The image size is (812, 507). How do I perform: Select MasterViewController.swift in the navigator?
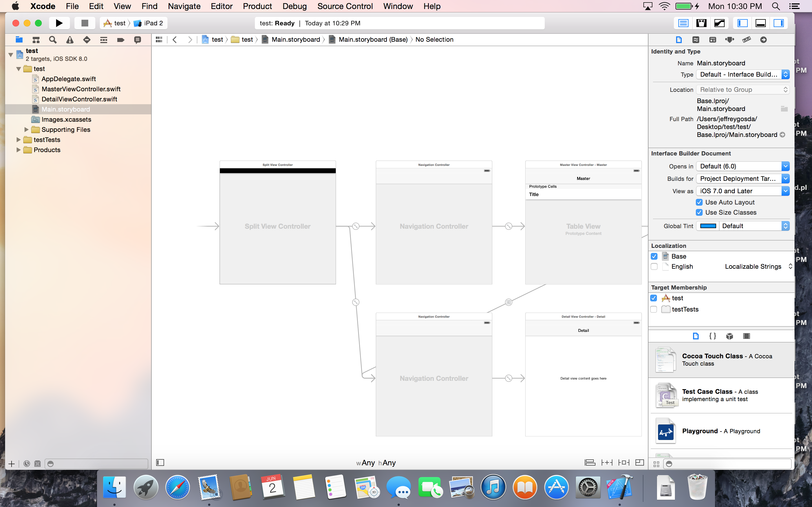pyautogui.click(x=81, y=89)
